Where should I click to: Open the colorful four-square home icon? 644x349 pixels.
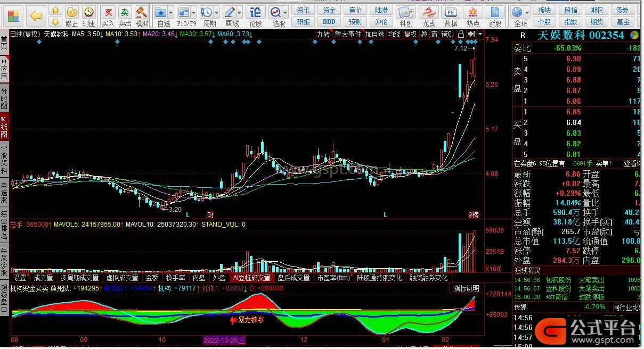click(14, 16)
